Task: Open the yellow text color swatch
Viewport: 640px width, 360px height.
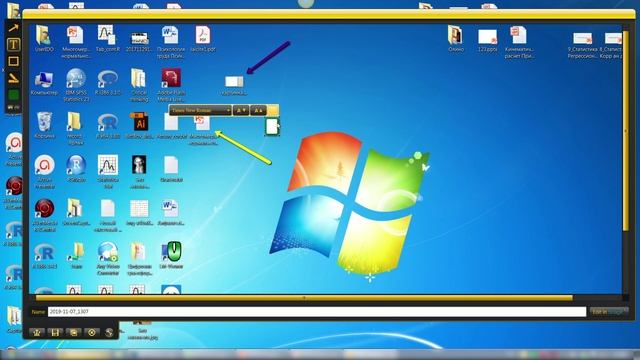Action: (273, 110)
